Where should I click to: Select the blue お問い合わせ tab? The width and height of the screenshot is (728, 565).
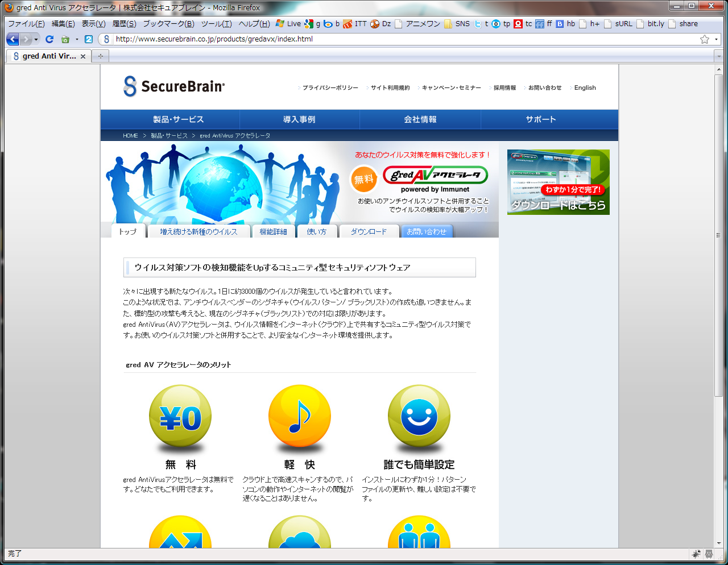pyautogui.click(x=427, y=232)
